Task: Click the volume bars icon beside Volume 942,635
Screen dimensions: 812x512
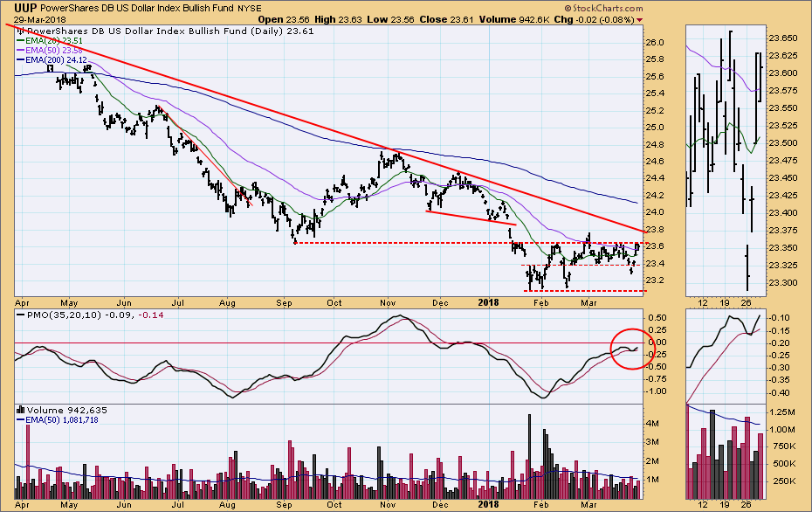Action: click(x=21, y=410)
